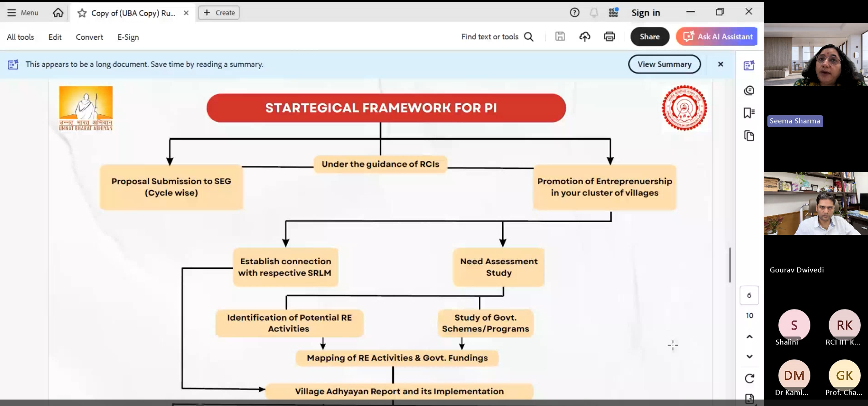The height and width of the screenshot is (406, 868).
Task: Go to the next page with the down chevron
Action: pos(749,357)
